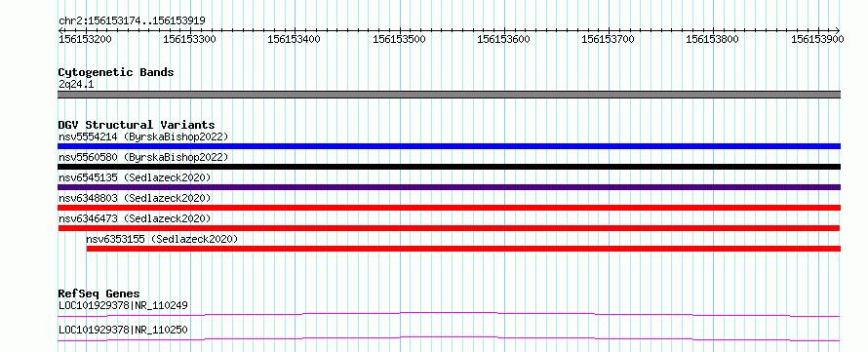Click the magenta NR_110250 transcript line

[449, 338]
